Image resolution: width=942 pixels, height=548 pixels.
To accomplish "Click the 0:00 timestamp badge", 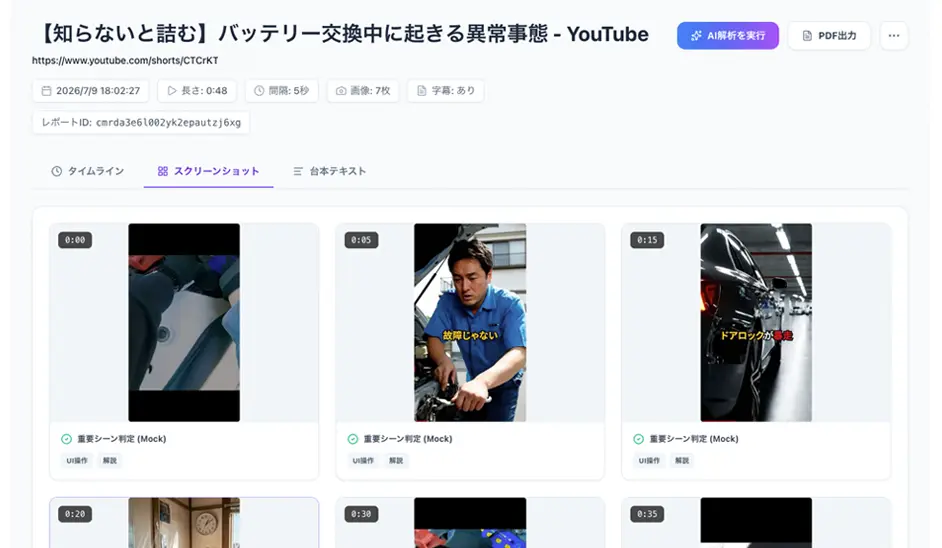I will click(x=75, y=240).
